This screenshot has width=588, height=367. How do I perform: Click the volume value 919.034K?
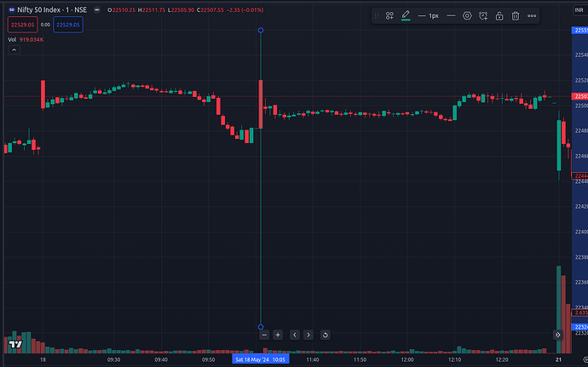click(32, 39)
